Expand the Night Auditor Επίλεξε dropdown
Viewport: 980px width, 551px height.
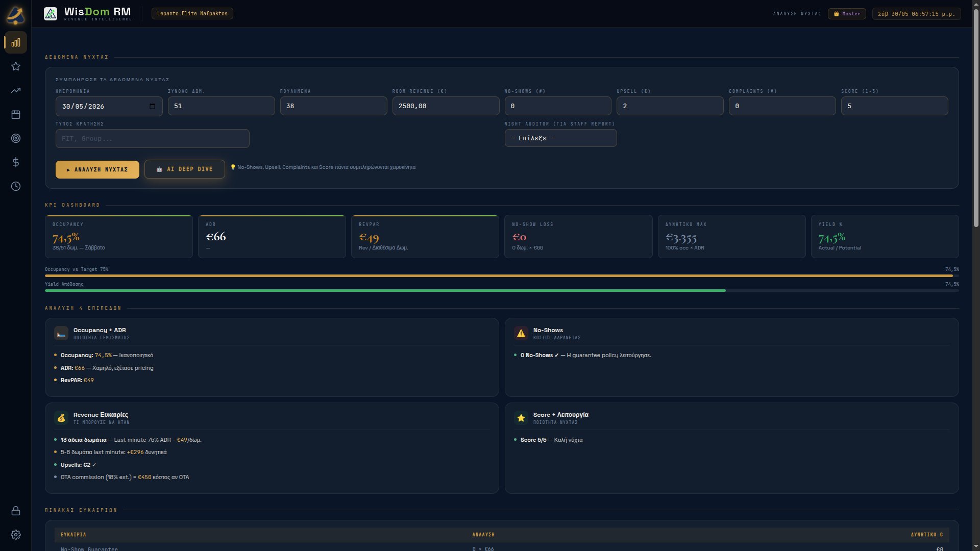[x=560, y=138]
